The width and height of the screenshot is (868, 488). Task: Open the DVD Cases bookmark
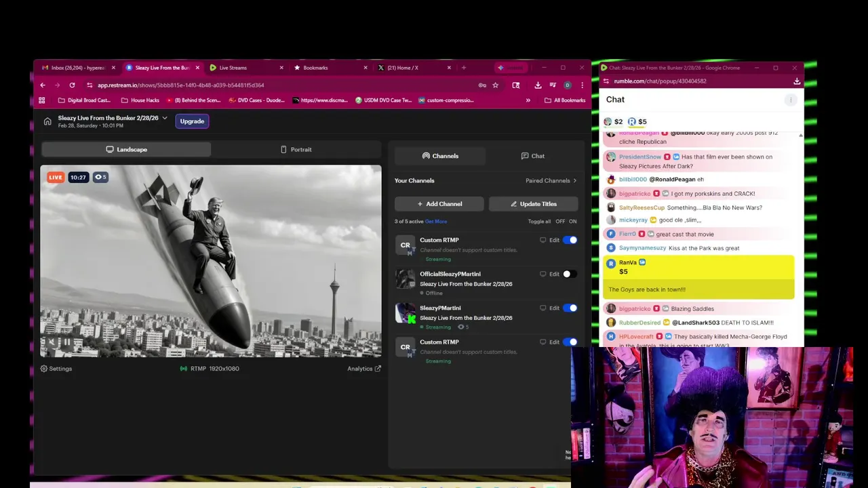256,100
